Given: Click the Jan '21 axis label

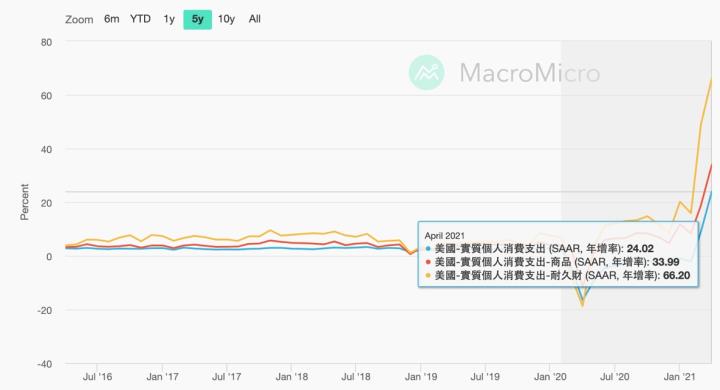Looking at the screenshot, I should coord(679,377).
